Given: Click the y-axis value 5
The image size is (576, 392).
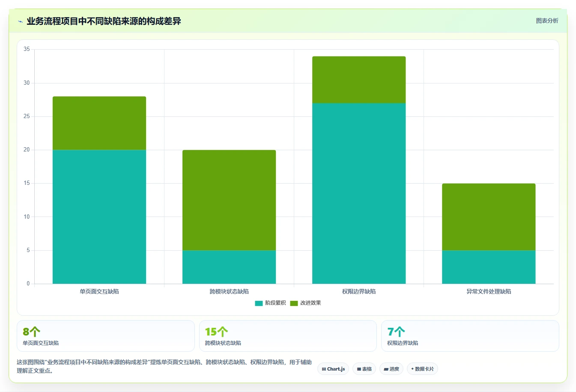Looking at the screenshot, I should click(x=28, y=250).
